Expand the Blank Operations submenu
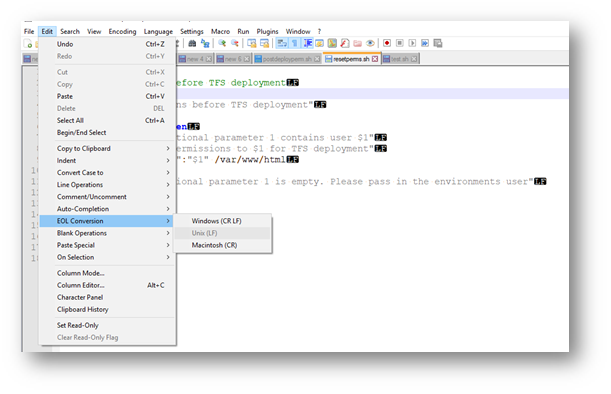Viewport: 611px width, 394px height. pos(107,233)
